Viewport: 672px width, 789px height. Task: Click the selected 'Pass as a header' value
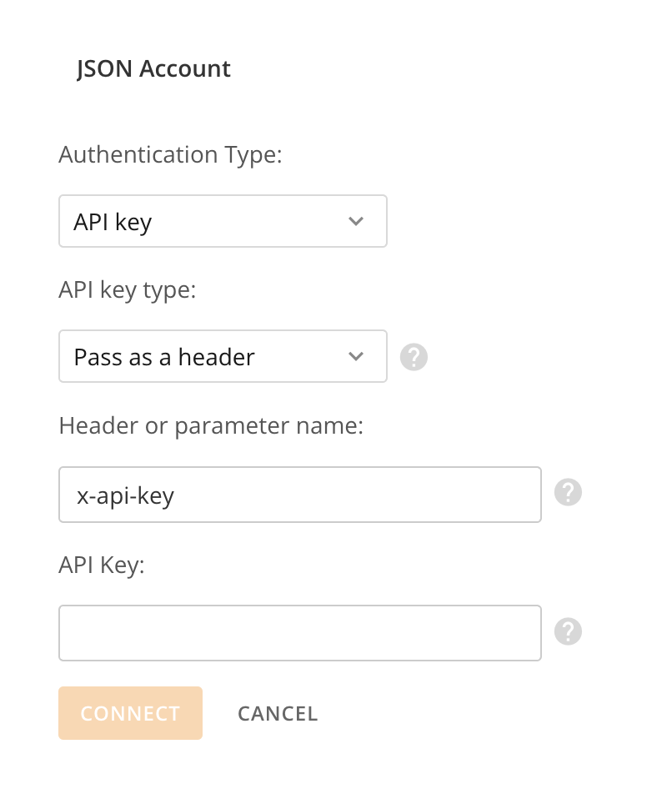point(164,358)
